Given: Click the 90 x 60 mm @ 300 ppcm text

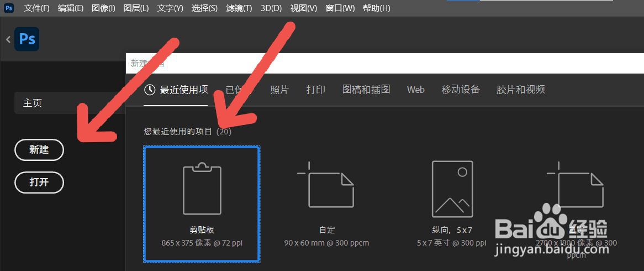Looking at the screenshot, I should tap(326, 243).
